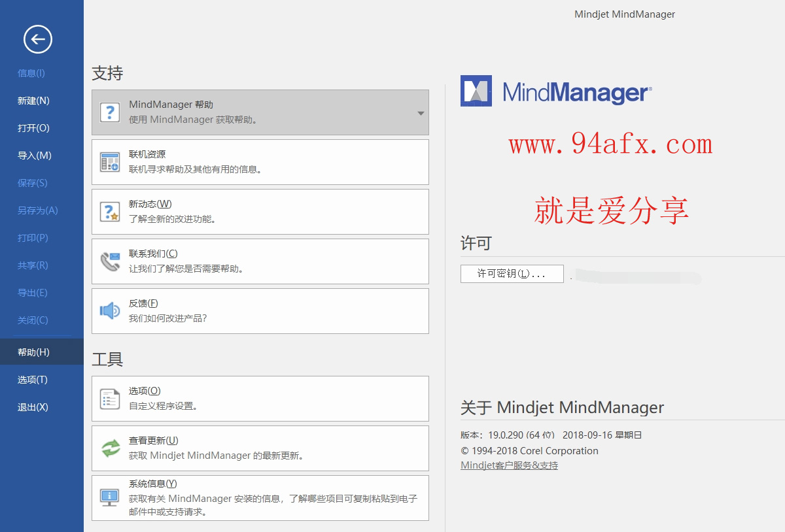
Task: Click the 系统信息 monitor info icon
Action: [109, 497]
